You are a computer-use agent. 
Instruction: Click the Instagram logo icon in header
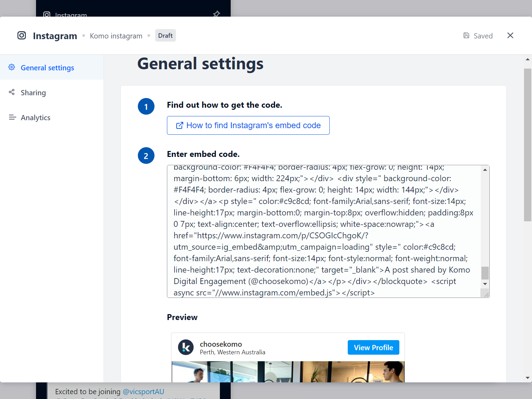(21, 35)
